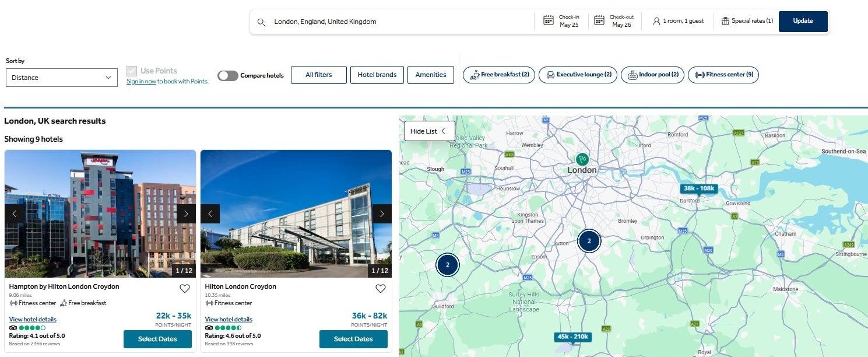Click the London map location pin
The height and width of the screenshot is (357, 868).
pos(582,159)
